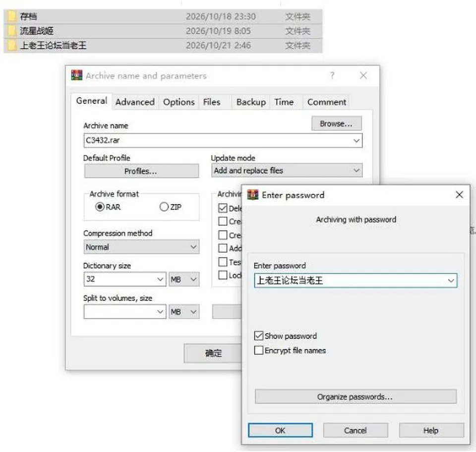
Task: Click the WinRAR icon in Archive parameters title bar
Action: point(77,75)
